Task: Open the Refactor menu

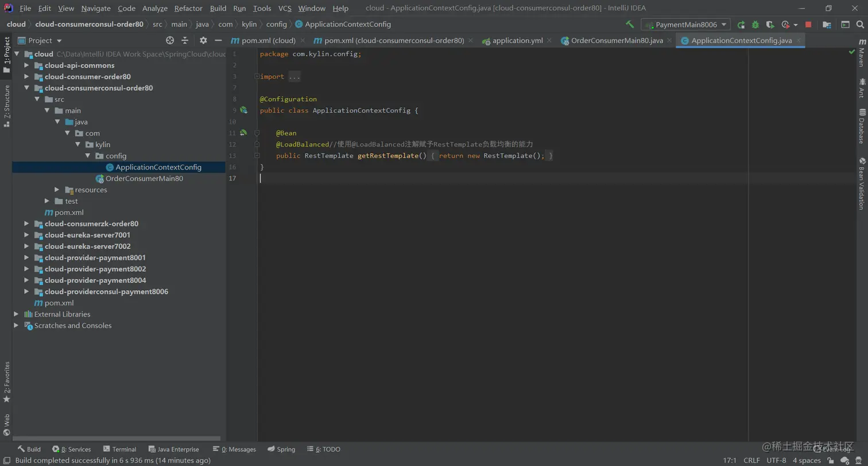Action: click(x=188, y=8)
